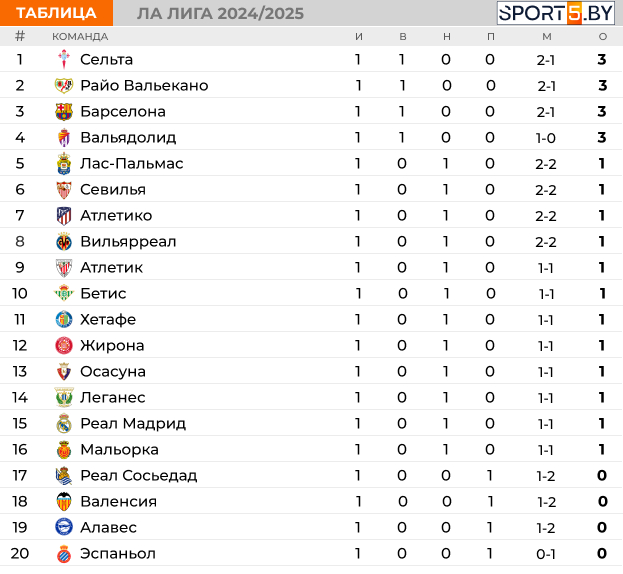Click the Alavés blue round crest

coord(64,527)
